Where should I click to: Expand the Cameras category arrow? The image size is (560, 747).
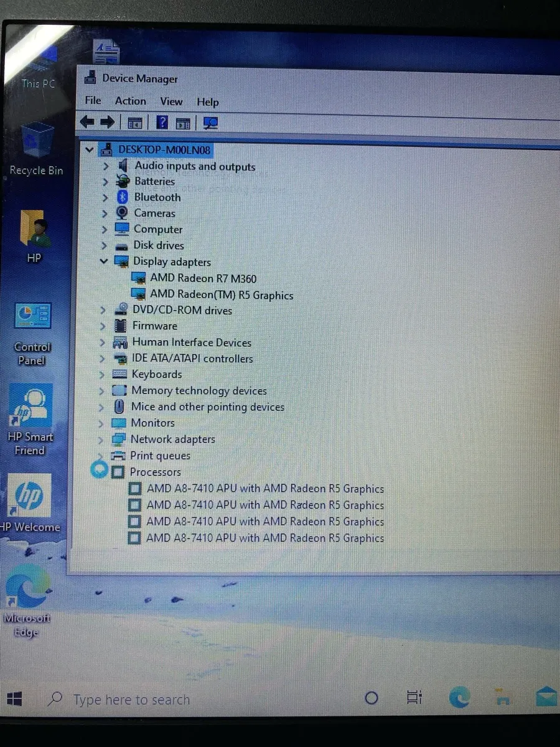105,214
